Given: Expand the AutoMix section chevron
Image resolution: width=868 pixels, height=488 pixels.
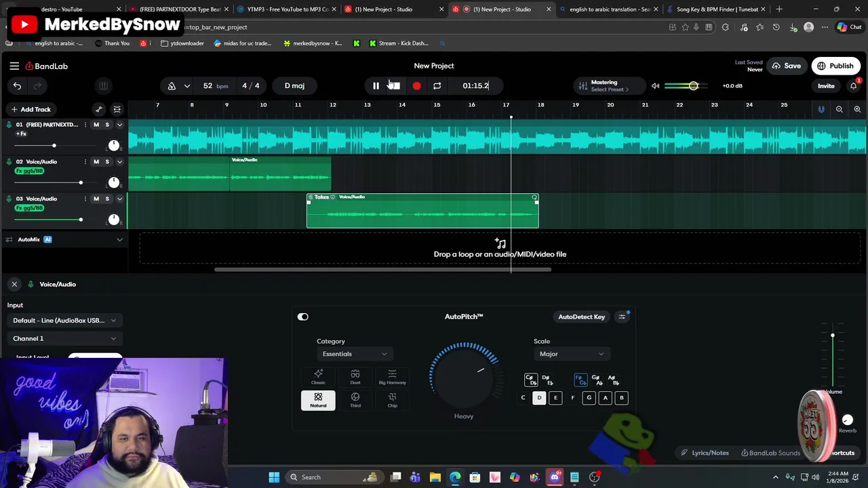Looking at the screenshot, I should click(119, 239).
